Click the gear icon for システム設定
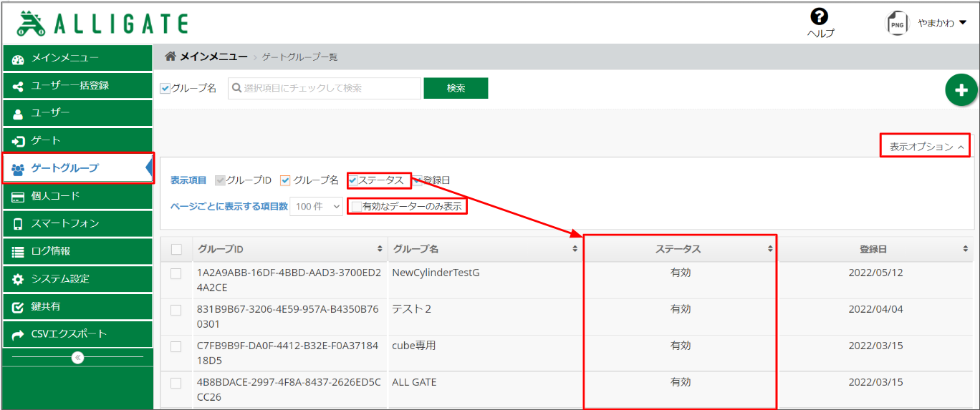This screenshot has height=410, width=980. coord(19,279)
